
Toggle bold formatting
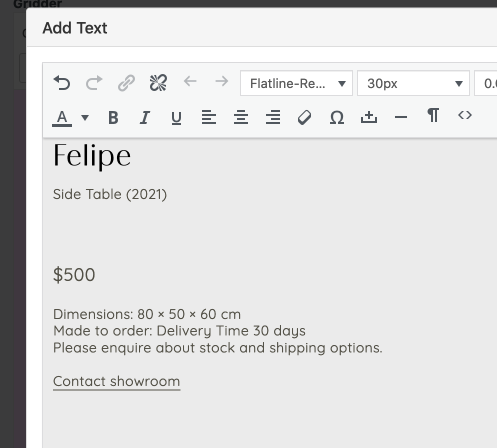(x=113, y=117)
